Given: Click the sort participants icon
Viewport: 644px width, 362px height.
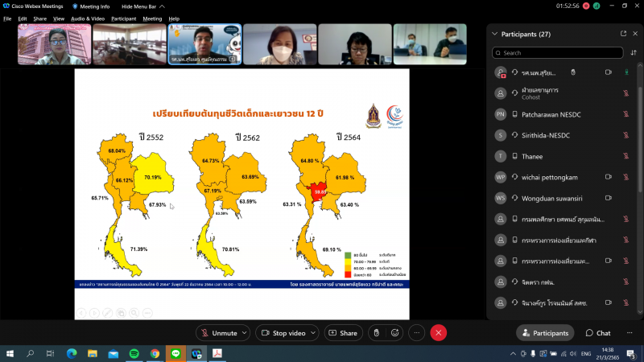Looking at the screenshot, I should pos(634,52).
